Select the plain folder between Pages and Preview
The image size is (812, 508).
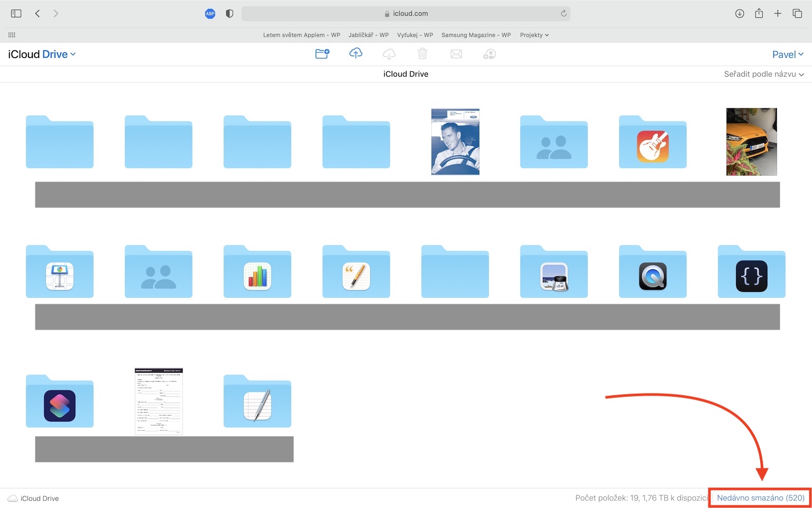pyautogui.click(x=455, y=271)
